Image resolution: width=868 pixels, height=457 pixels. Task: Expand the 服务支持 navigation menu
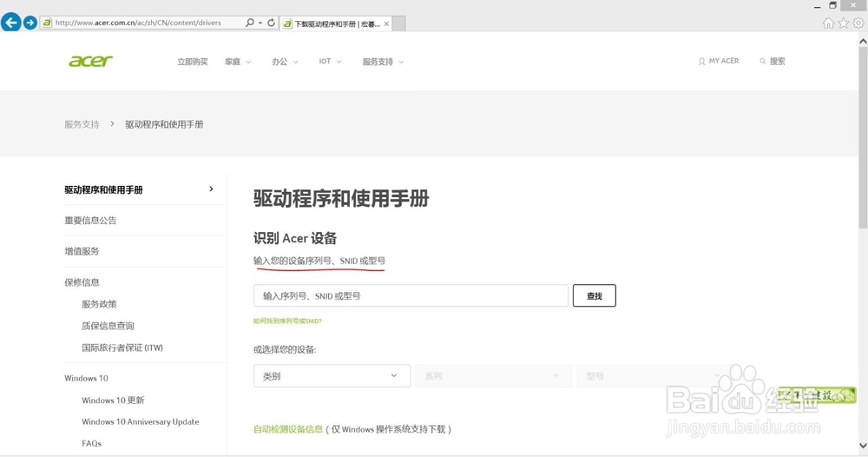tap(383, 62)
